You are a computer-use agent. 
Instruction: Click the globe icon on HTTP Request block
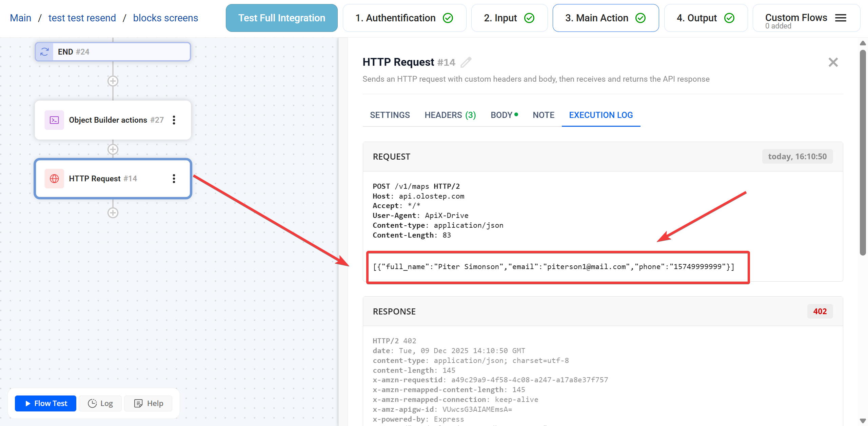coord(54,179)
